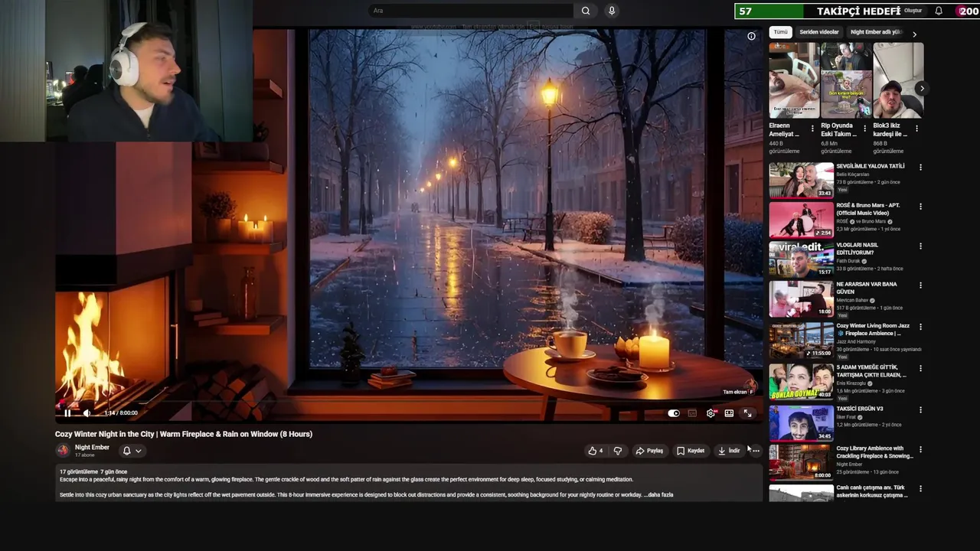980x551 pixels.
Task: Open the Cozy Library Ambience video thumbnail
Action: pos(802,462)
